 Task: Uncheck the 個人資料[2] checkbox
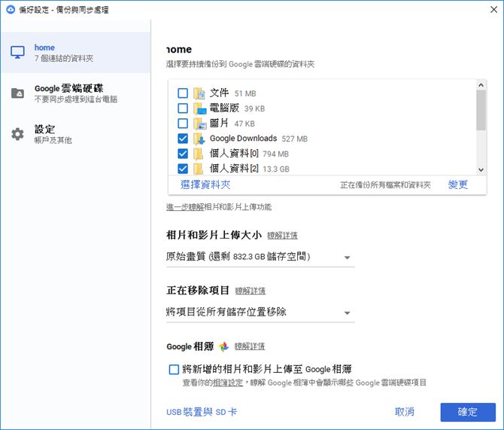[183, 169]
